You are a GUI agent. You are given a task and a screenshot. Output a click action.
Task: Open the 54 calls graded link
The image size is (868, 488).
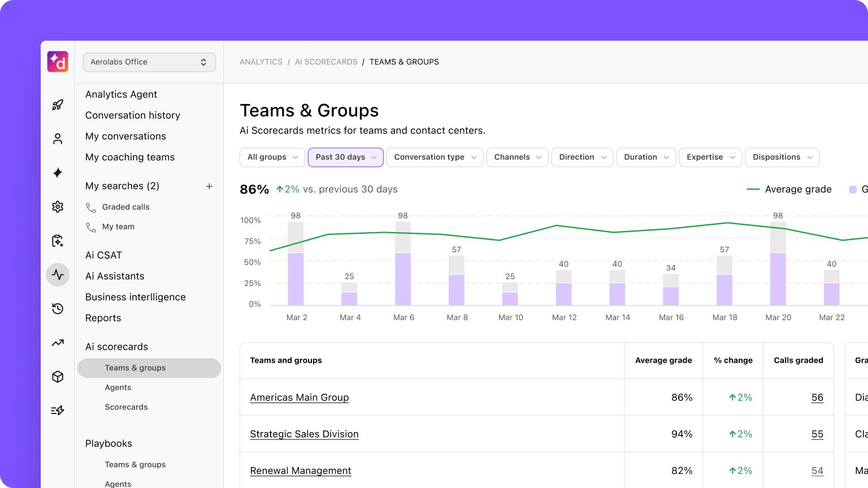(x=817, y=471)
